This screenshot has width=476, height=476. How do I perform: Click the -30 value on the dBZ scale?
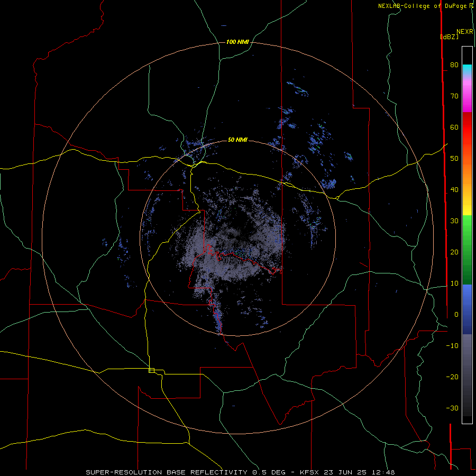(x=452, y=408)
